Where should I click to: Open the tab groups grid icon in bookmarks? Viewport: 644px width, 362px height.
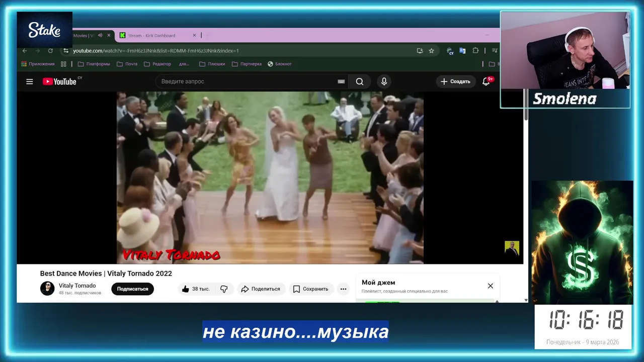tap(63, 64)
